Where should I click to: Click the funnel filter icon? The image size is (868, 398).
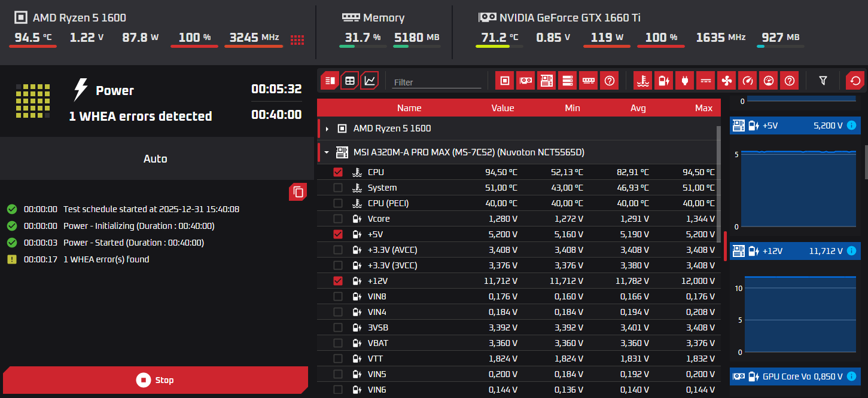click(823, 80)
